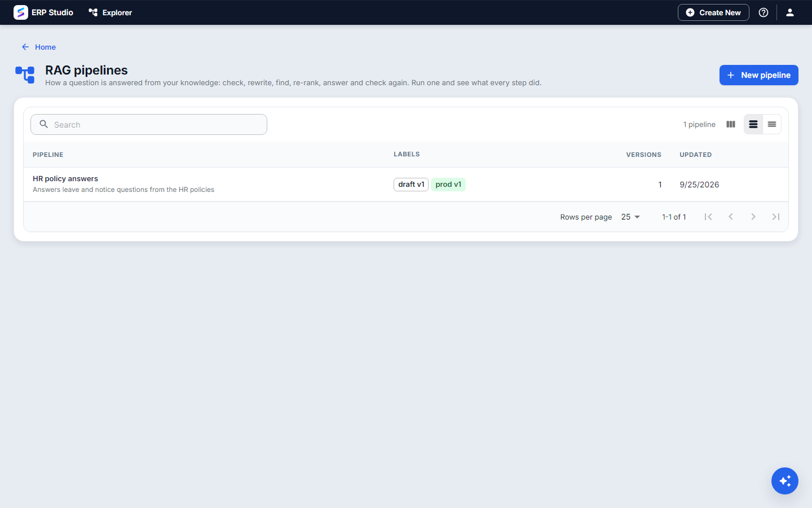Click the AI assistant sparkle button
The height and width of the screenshot is (508, 812).
(x=785, y=481)
